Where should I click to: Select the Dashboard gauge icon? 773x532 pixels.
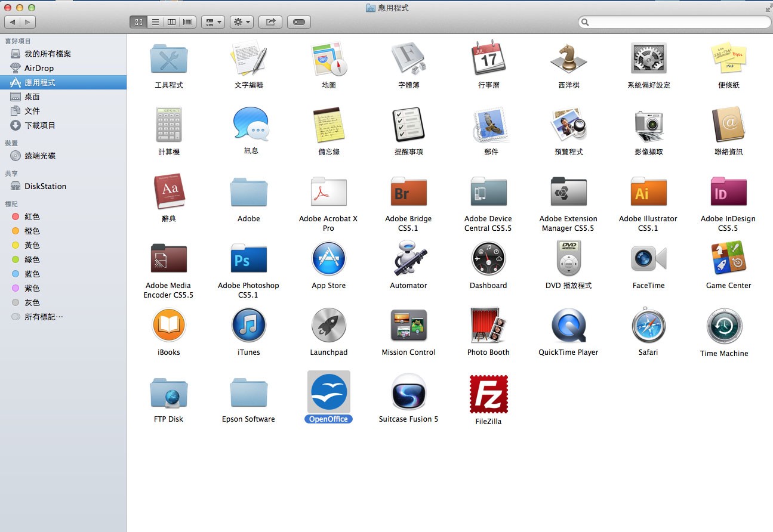(x=489, y=259)
